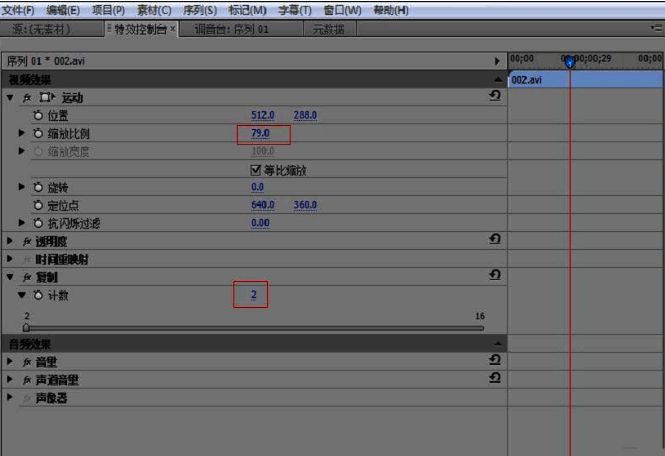Open the 序列(S) menu
The width and height of the screenshot is (665, 456).
pos(200,10)
